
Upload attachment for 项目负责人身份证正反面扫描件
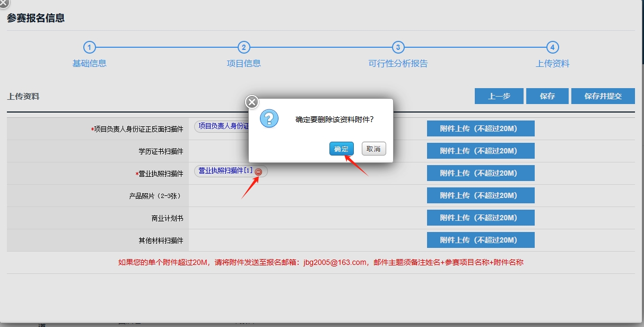pos(481,128)
